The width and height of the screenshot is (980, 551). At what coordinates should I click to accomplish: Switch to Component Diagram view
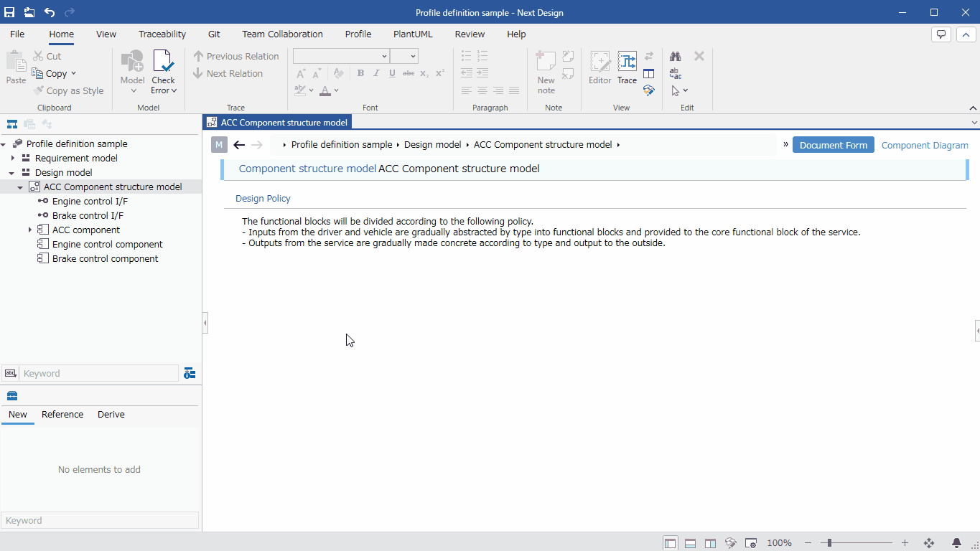pos(925,145)
